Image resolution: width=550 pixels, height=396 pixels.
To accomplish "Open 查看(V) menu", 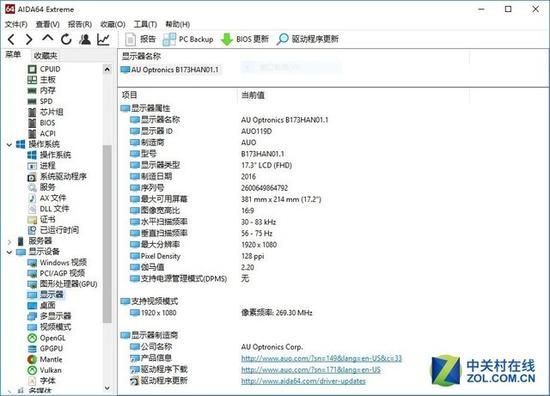I will pos(48,24).
